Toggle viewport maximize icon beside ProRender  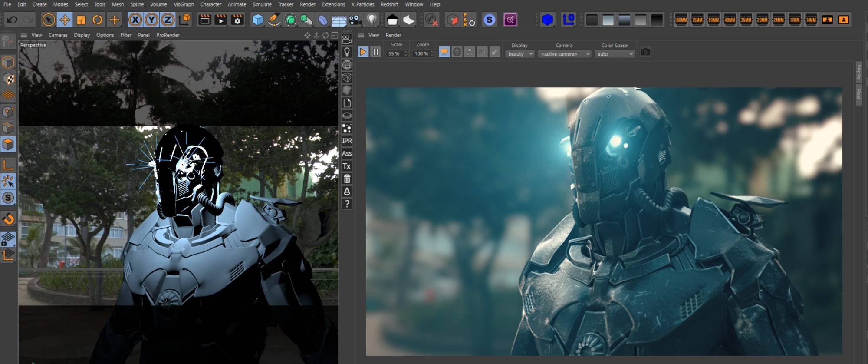[335, 35]
